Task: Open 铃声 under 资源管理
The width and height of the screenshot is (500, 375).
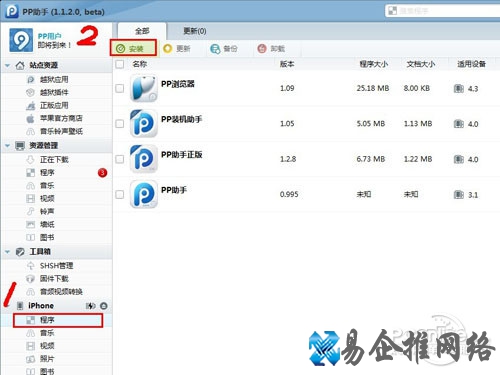Action: tap(47, 211)
